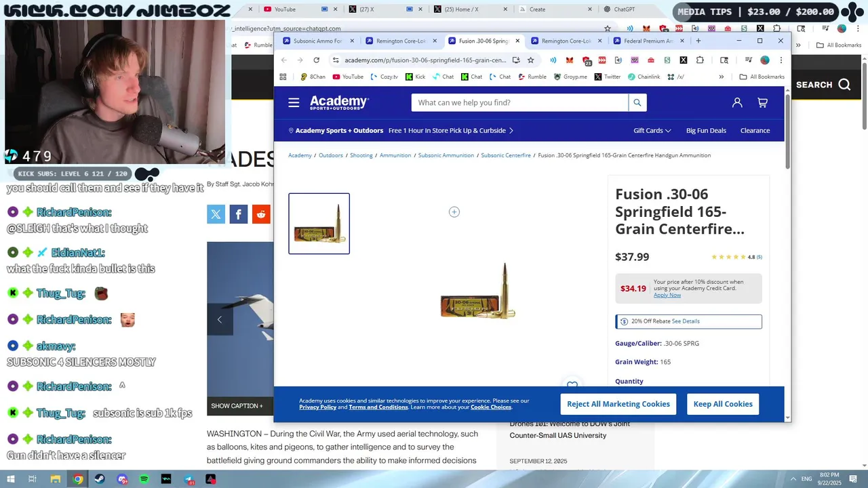Open a new tab with the plus button
The height and width of the screenshot is (488, 868).
[698, 41]
